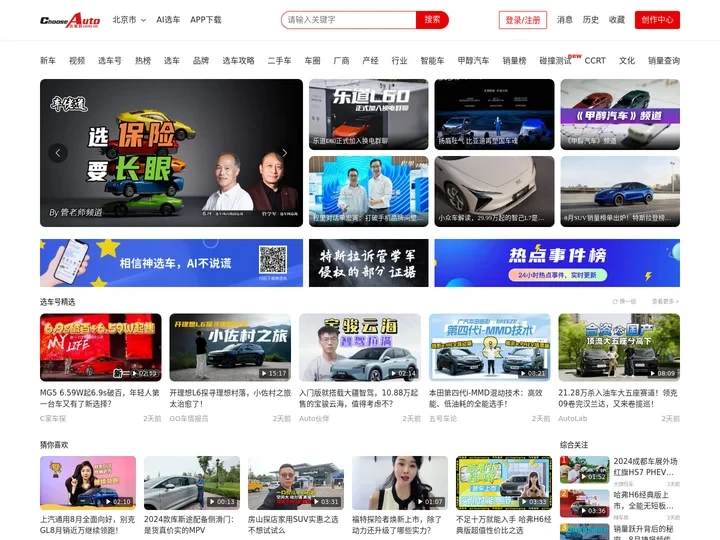
Task: Select the 选车攻略 nav tab
Action: click(x=238, y=61)
